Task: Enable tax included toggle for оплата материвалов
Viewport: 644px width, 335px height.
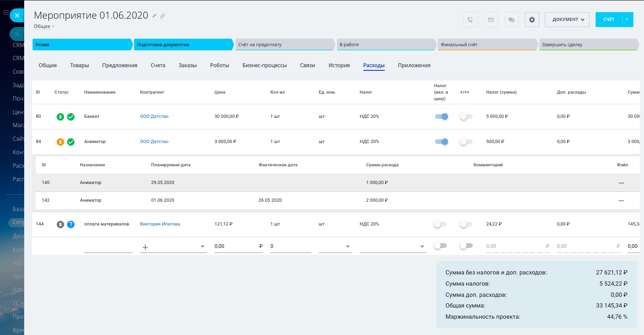Action: point(440,224)
